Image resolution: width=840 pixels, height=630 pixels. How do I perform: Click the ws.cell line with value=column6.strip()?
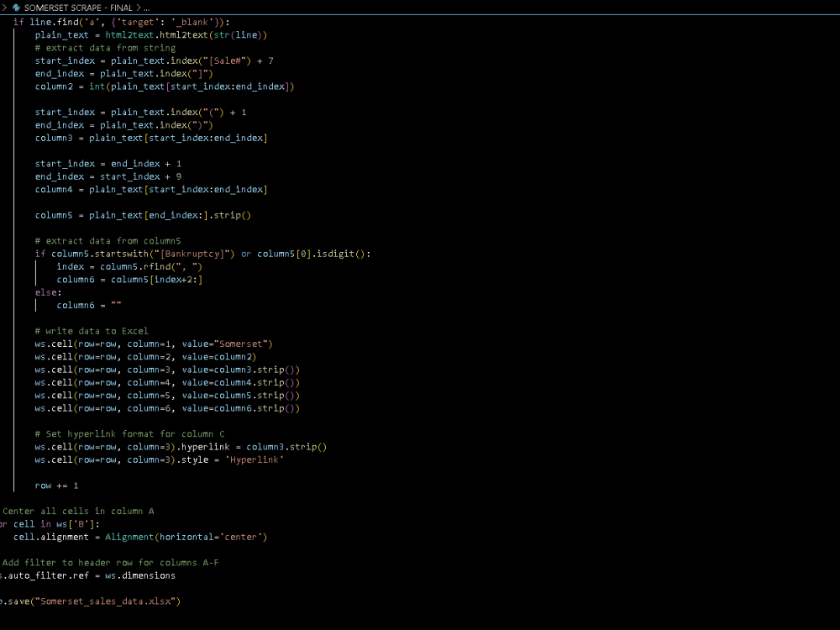click(x=167, y=407)
